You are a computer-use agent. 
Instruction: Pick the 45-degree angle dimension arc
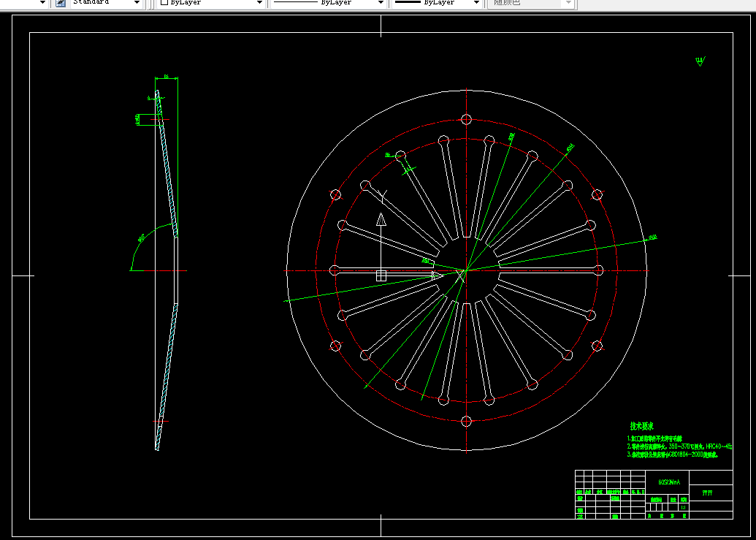[x=148, y=241]
